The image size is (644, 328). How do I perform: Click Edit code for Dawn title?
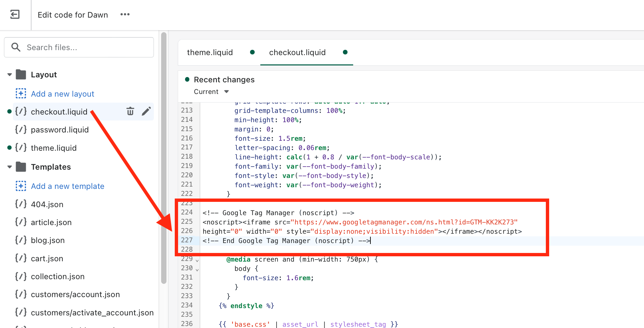73,15
